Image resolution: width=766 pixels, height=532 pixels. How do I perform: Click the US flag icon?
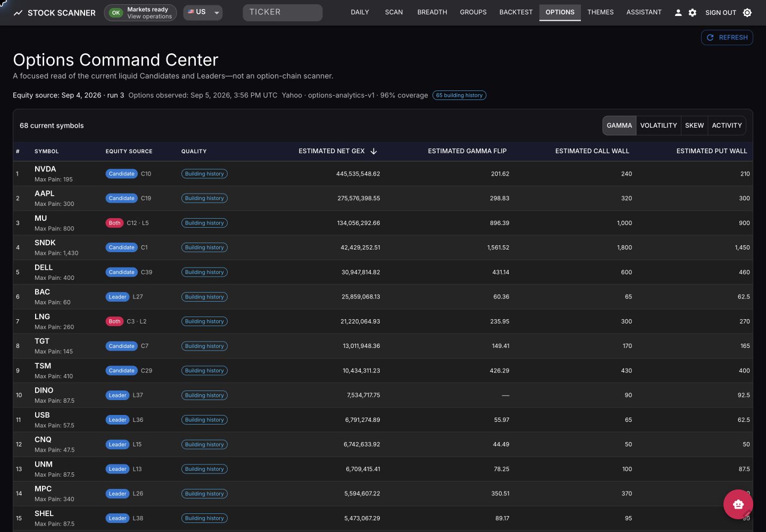pyautogui.click(x=191, y=12)
